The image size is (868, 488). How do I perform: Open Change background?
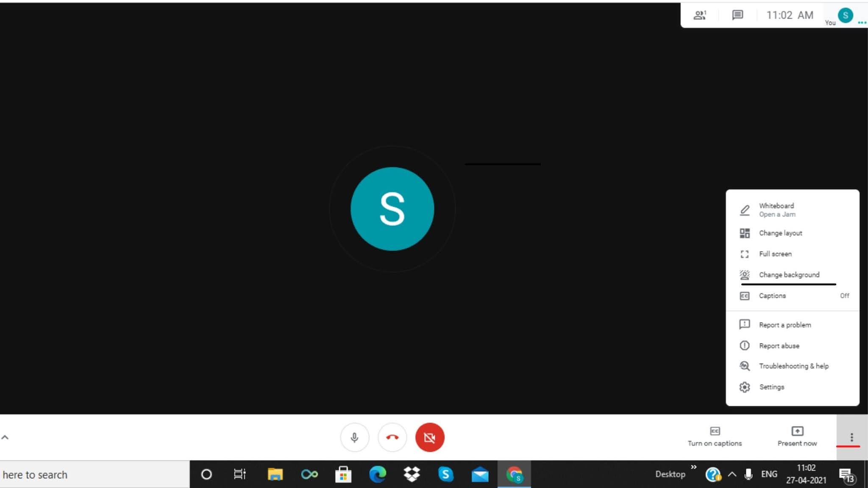tap(789, 274)
